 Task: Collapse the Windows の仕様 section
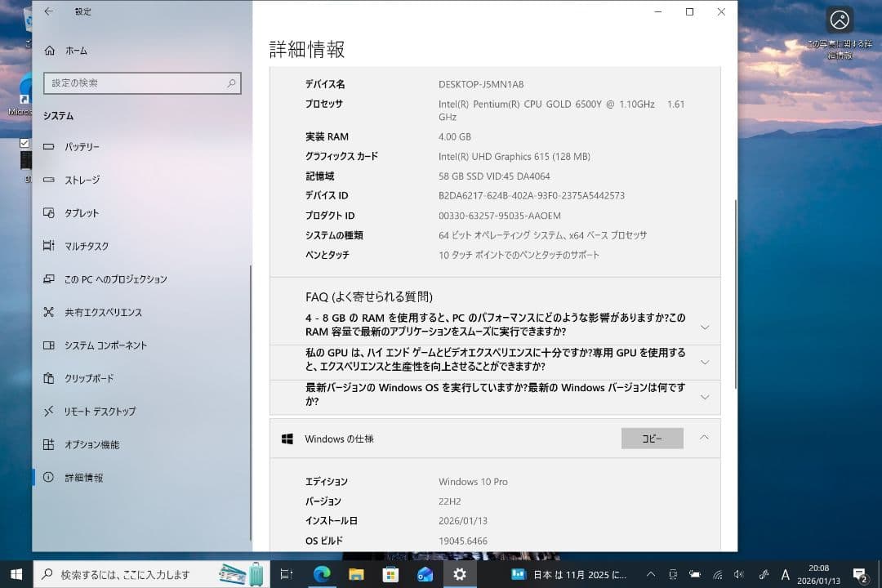704,438
